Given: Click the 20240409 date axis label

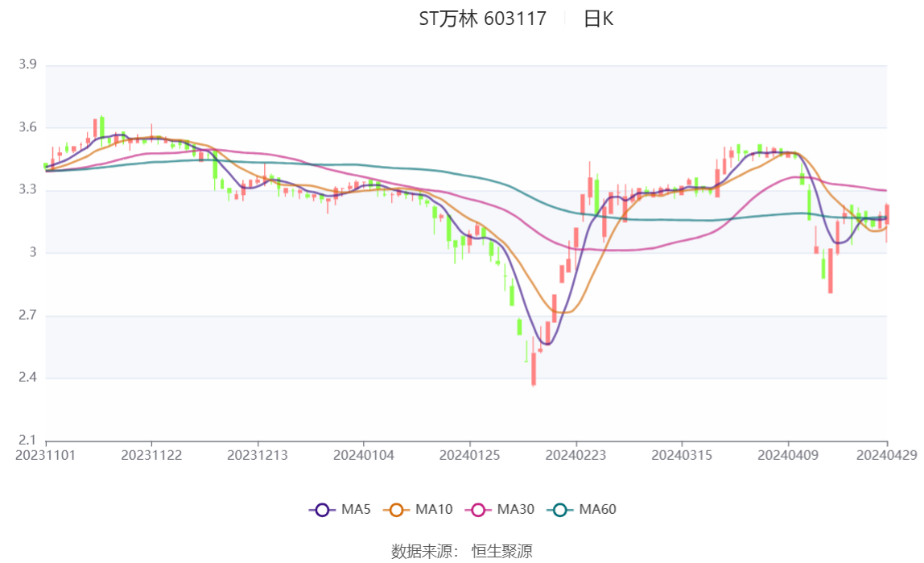Looking at the screenshot, I should pyautogui.click(x=788, y=455).
